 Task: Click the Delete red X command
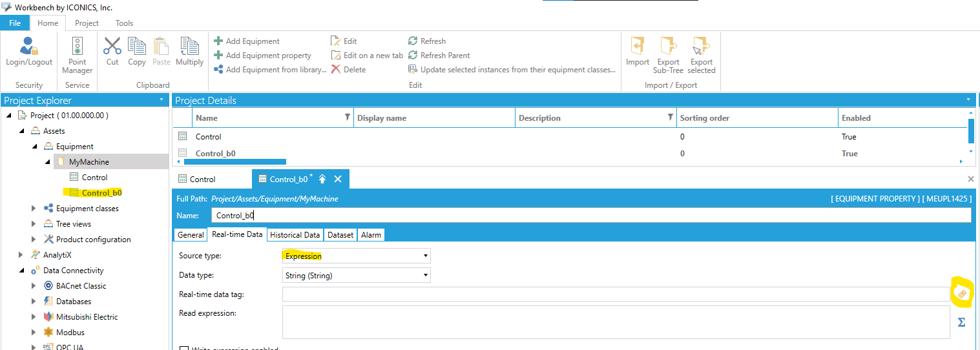point(348,70)
